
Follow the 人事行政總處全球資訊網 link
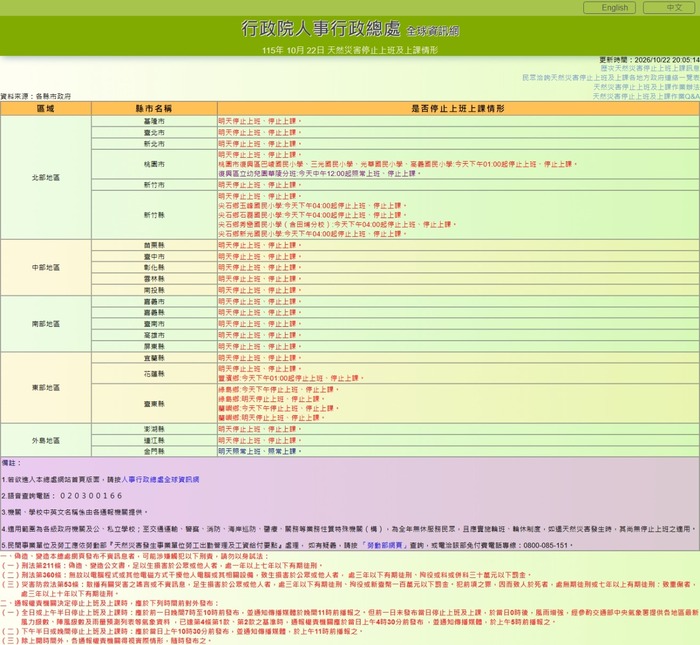pos(160,479)
